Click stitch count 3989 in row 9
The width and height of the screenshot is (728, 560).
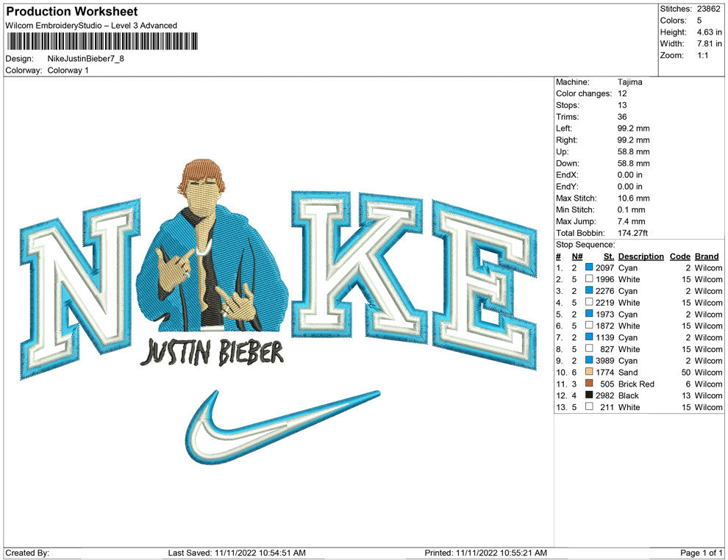[605, 361]
